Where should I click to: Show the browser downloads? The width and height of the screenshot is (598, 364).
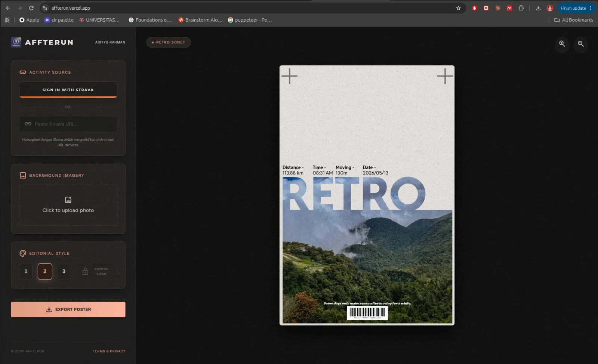tap(538, 8)
